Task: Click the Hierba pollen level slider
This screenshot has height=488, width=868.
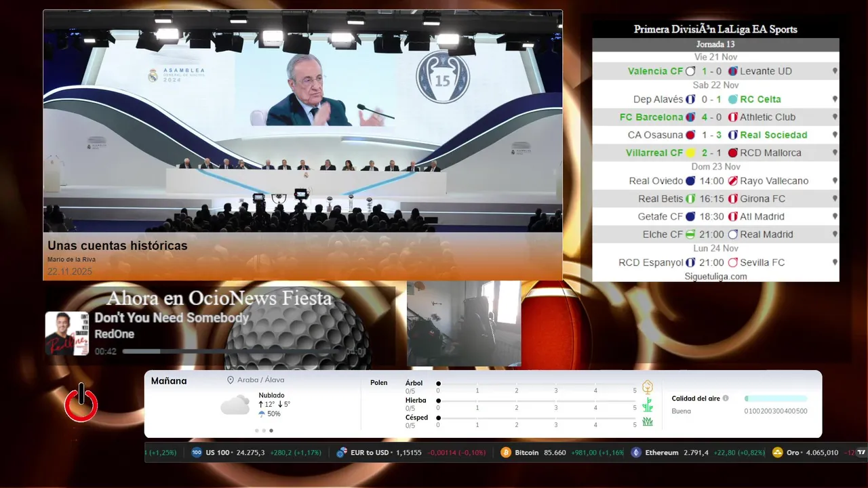Action: (537, 401)
